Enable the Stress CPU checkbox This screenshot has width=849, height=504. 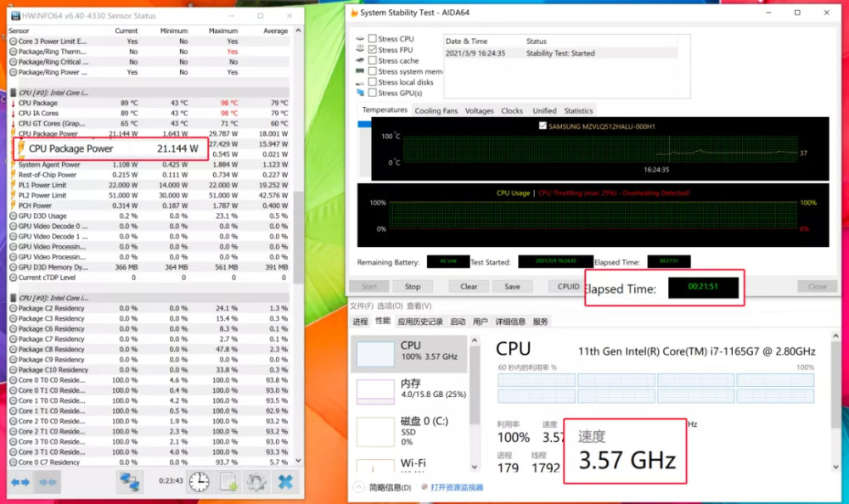(372, 38)
